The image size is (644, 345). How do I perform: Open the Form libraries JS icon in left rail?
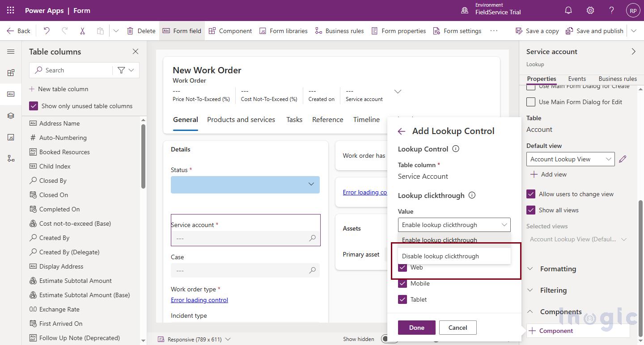pos(11,137)
